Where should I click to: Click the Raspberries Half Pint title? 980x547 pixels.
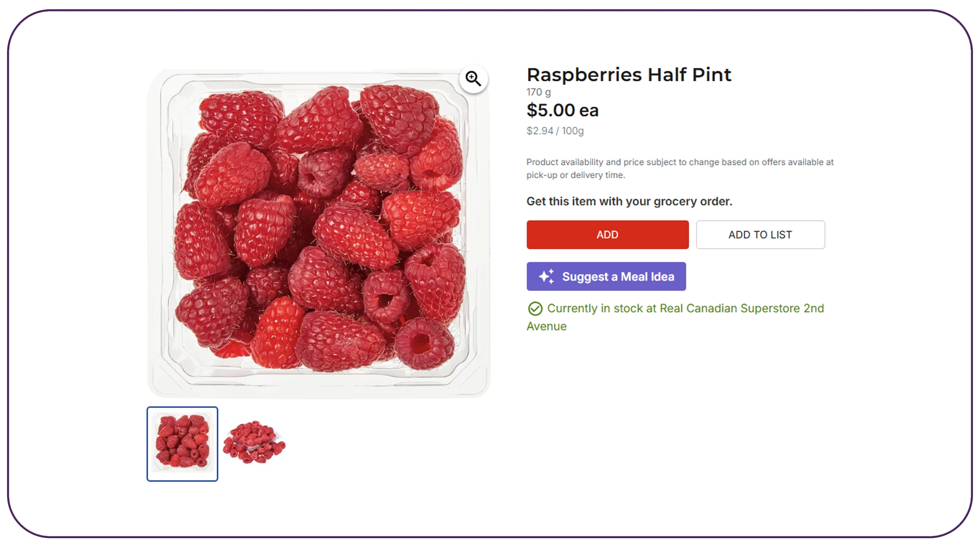(x=629, y=75)
